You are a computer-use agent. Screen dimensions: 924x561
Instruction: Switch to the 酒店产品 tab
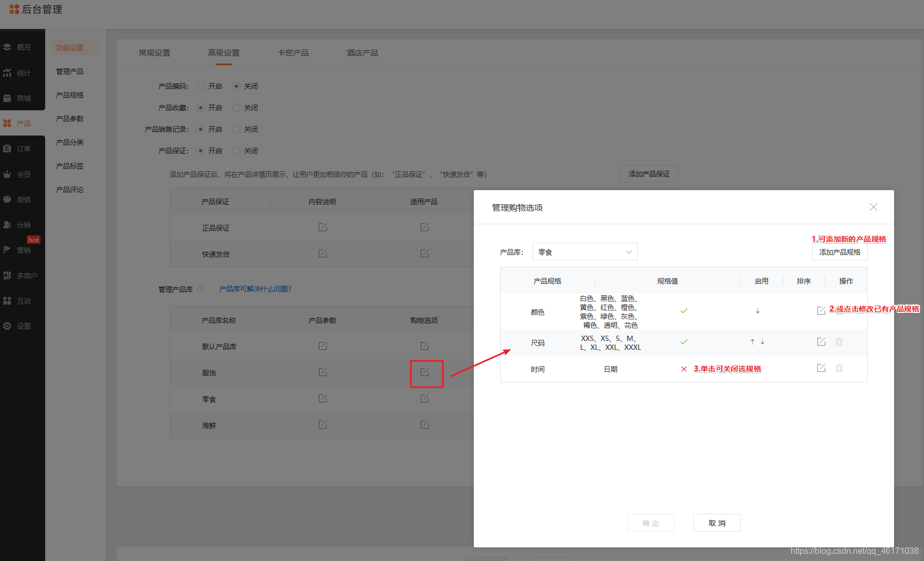362,53
